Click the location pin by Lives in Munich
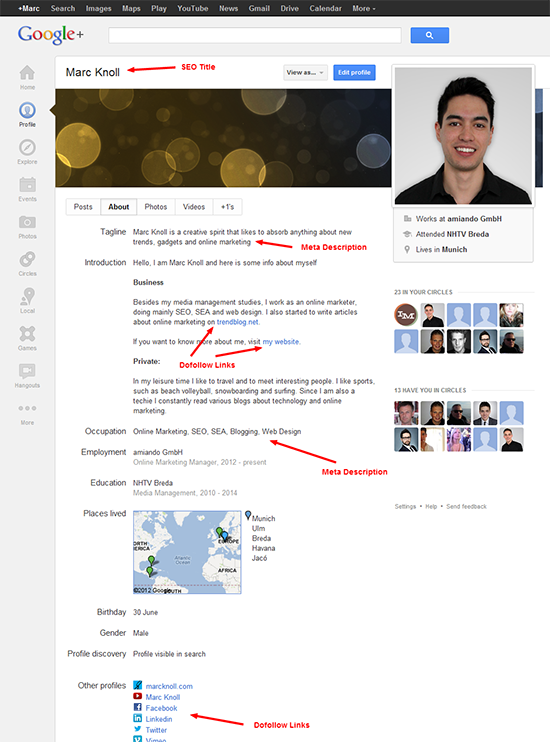The height and width of the screenshot is (742, 550). 407,249
